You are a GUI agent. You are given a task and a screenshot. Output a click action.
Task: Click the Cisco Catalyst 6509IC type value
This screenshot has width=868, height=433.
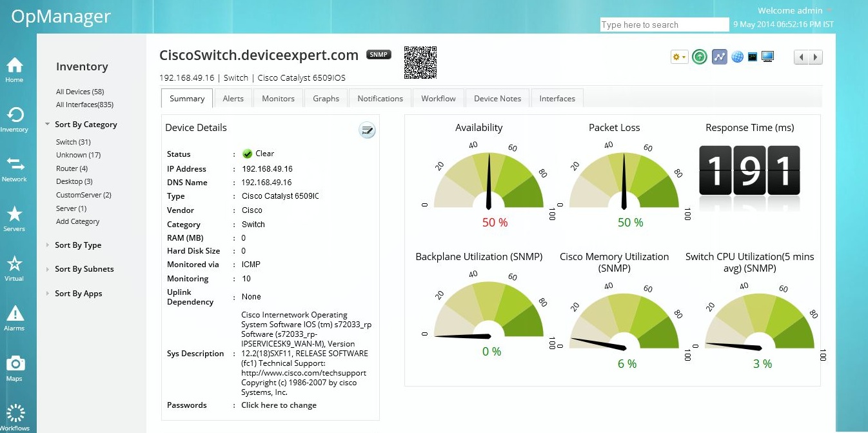[280, 196]
